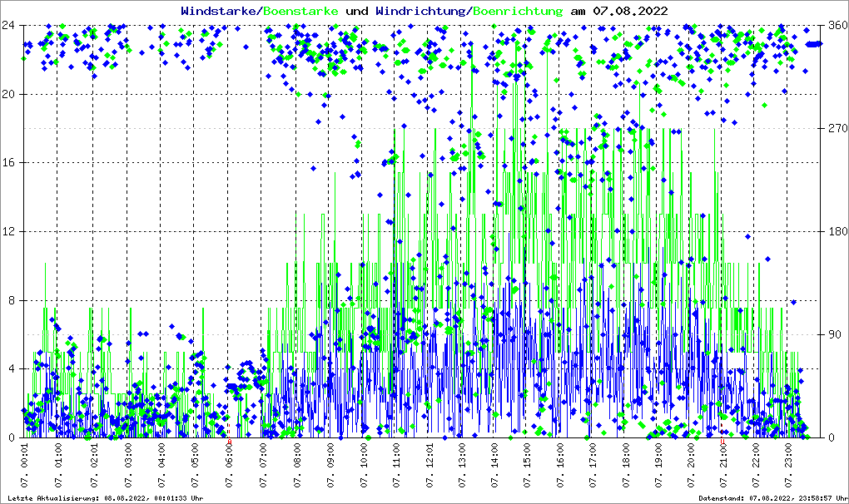
Task: Click the "07. 02:01" time axis label
Action: click(x=94, y=466)
